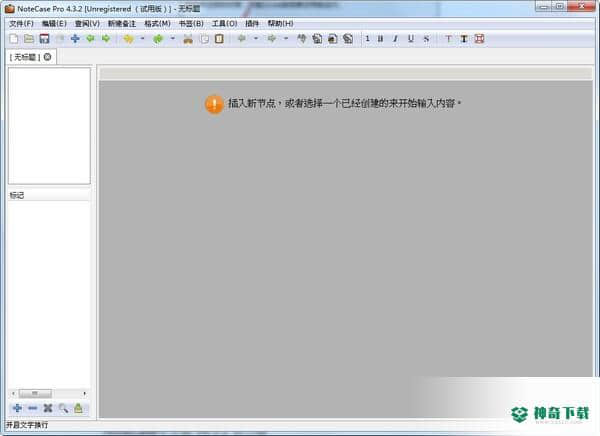The height and width of the screenshot is (436, 600).
Task: Click the first document icon after the pin
Action: (x=317, y=39)
